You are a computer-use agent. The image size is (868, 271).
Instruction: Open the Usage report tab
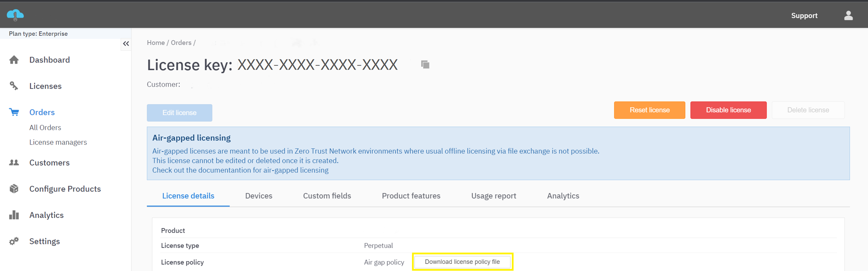[x=493, y=196]
